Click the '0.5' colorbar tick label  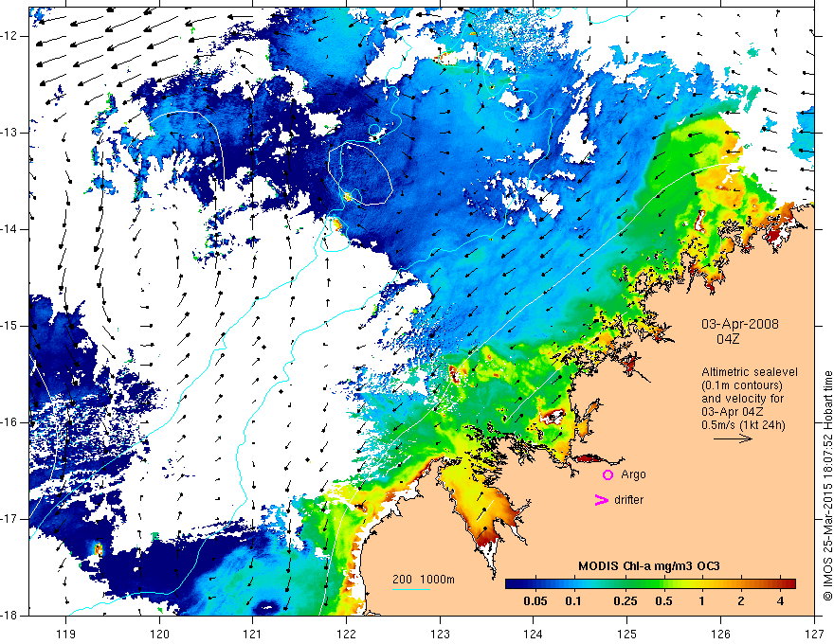(x=663, y=601)
